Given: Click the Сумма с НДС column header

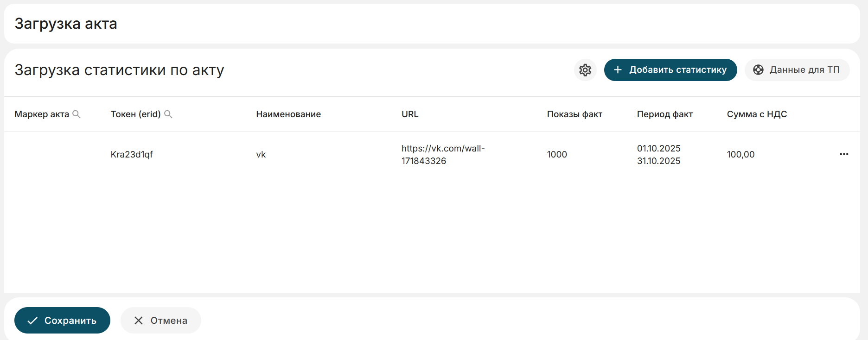Looking at the screenshot, I should [757, 114].
